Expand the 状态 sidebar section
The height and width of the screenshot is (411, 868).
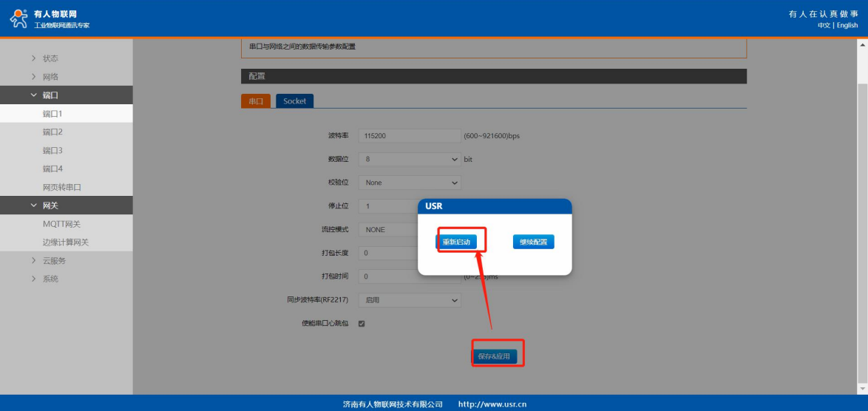tap(50, 58)
